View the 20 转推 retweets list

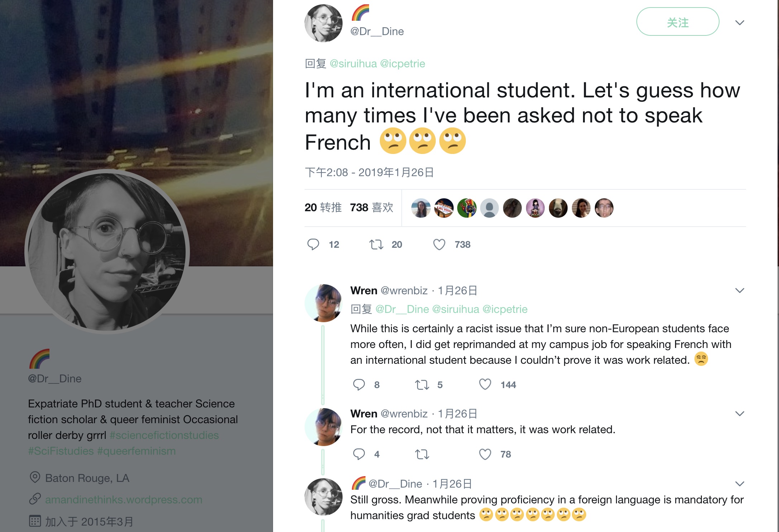click(x=323, y=208)
